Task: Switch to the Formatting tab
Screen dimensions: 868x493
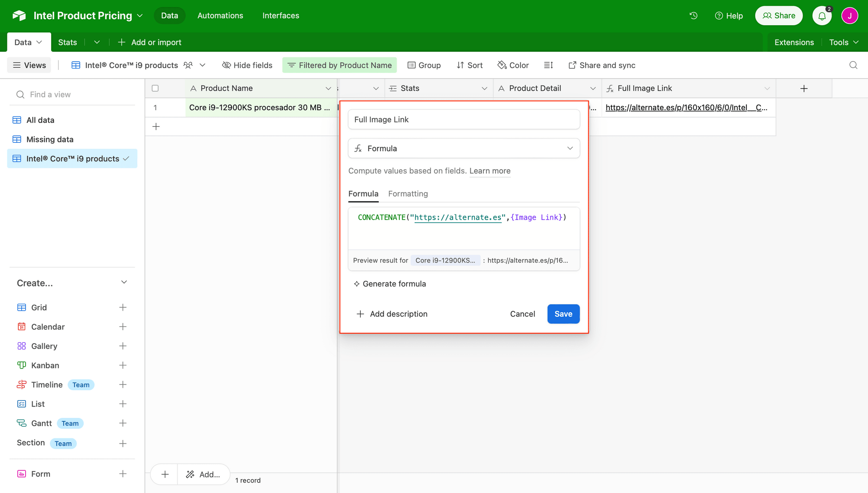Action: coord(408,194)
